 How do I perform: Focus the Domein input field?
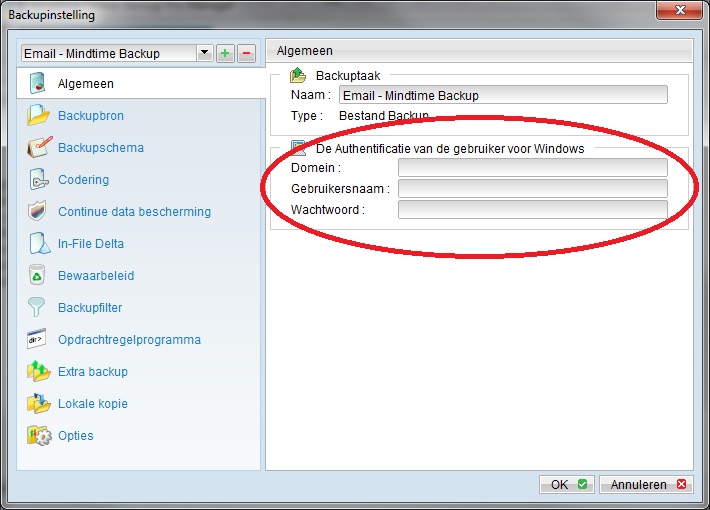[532, 168]
